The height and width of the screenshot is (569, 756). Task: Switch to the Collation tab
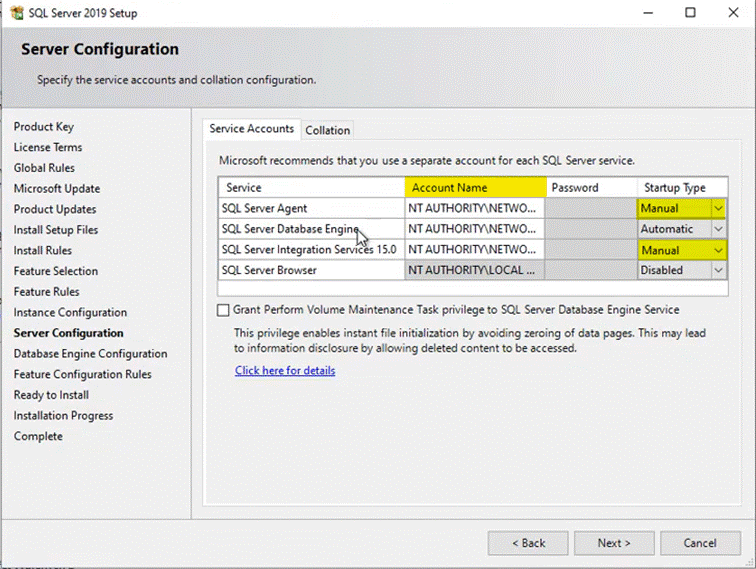pos(327,130)
